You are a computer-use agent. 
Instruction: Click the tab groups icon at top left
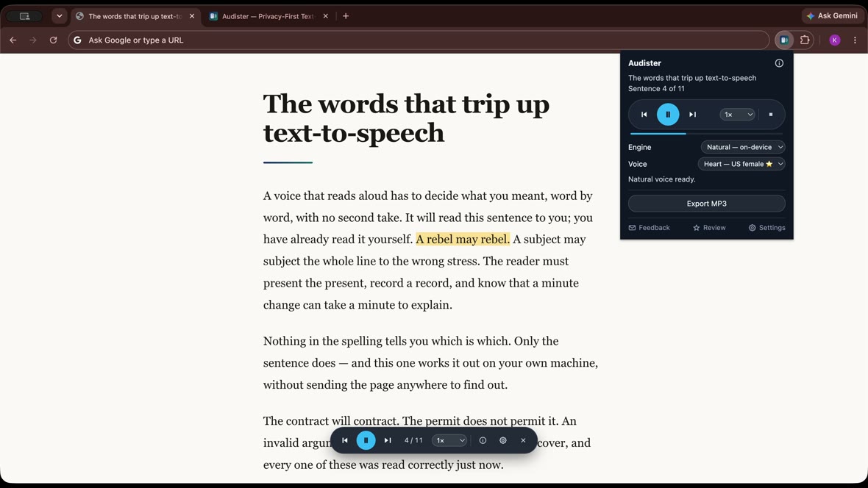point(24,16)
